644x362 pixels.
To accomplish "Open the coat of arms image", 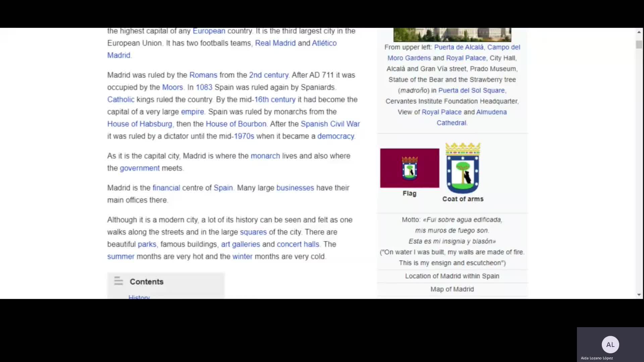I will point(463,168).
